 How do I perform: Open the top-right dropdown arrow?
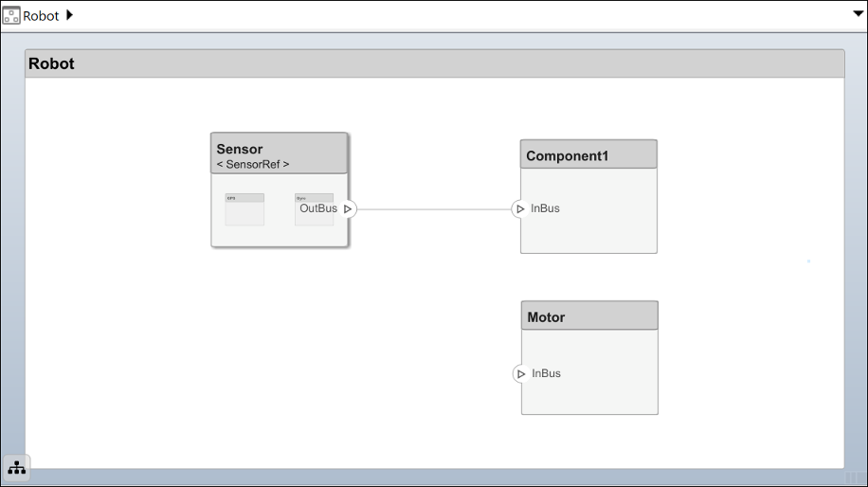856,15
